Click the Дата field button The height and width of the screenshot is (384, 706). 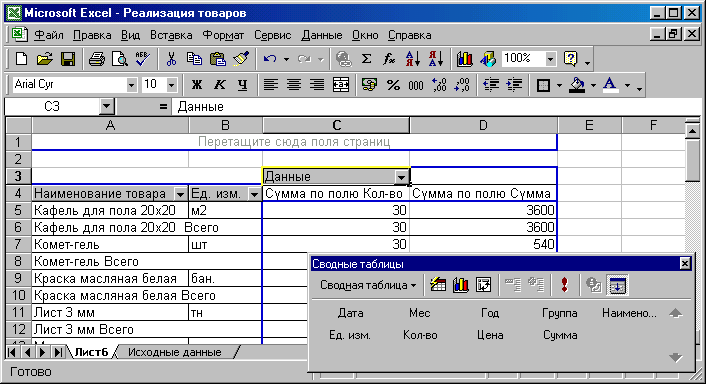click(x=350, y=313)
